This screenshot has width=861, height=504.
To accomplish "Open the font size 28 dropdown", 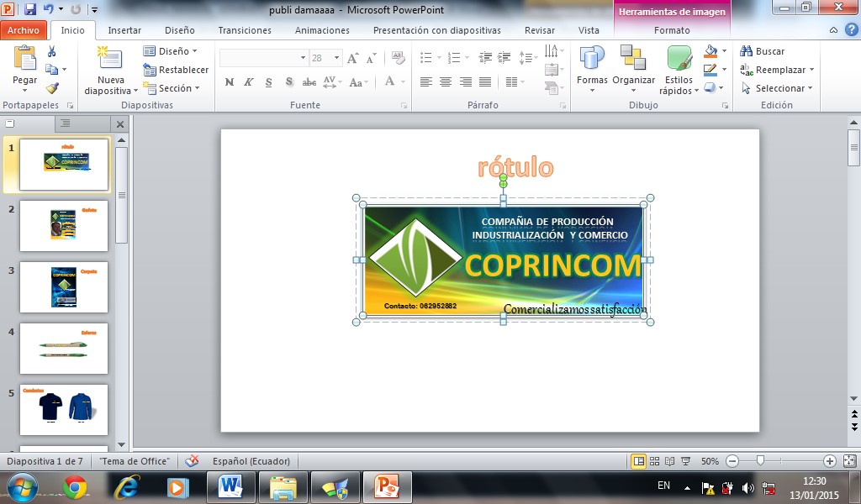I will [x=336, y=58].
